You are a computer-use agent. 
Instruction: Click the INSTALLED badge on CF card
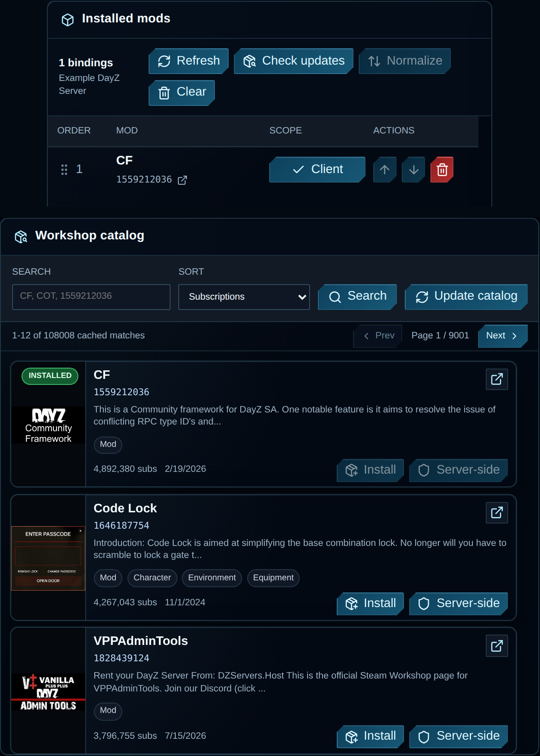(50, 376)
